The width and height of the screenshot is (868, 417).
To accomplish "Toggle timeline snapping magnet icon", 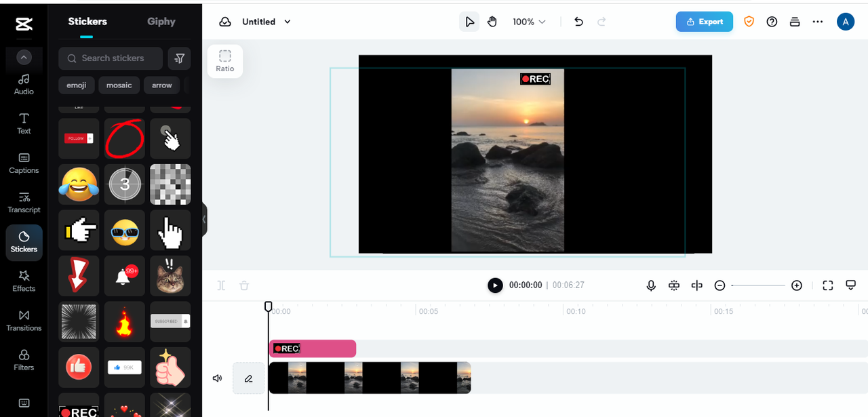I will click(674, 285).
